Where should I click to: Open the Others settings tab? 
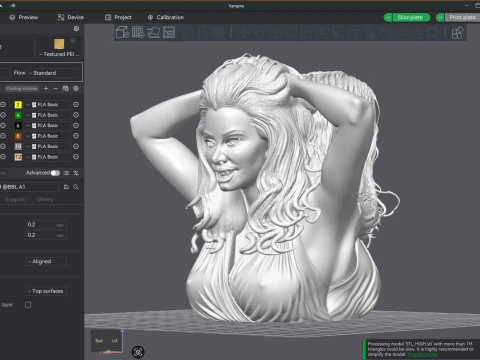(x=45, y=199)
